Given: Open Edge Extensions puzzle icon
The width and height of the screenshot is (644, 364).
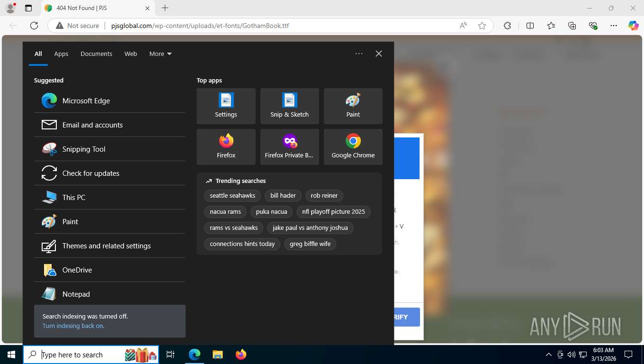Looking at the screenshot, I should 507,26.
